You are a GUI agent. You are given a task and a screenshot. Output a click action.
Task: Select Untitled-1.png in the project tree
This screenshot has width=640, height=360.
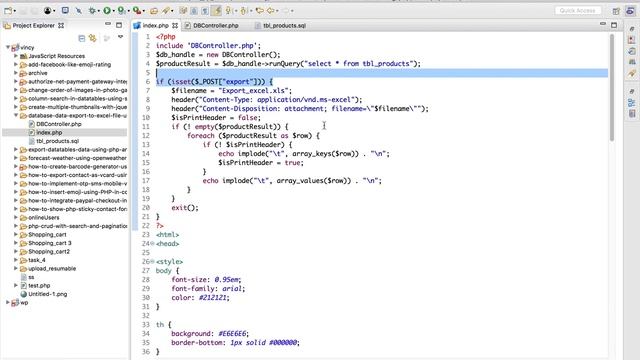(x=47, y=294)
